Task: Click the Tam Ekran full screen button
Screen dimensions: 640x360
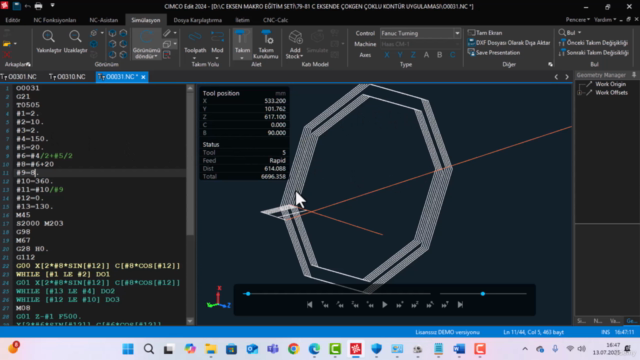Action: click(x=485, y=33)
